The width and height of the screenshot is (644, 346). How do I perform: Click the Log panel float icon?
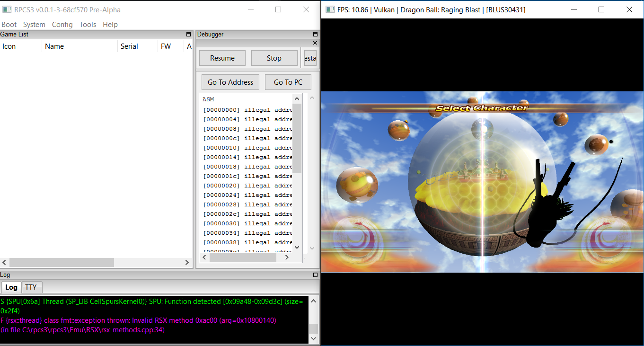pos(315,275)
